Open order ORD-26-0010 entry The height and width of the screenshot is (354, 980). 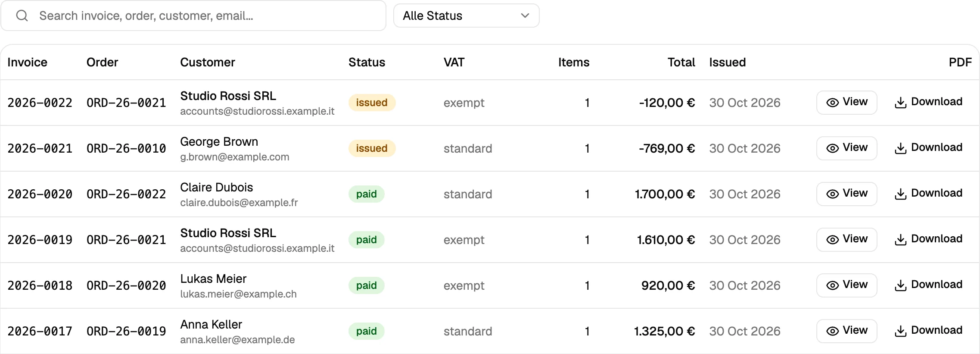point(126,148)
